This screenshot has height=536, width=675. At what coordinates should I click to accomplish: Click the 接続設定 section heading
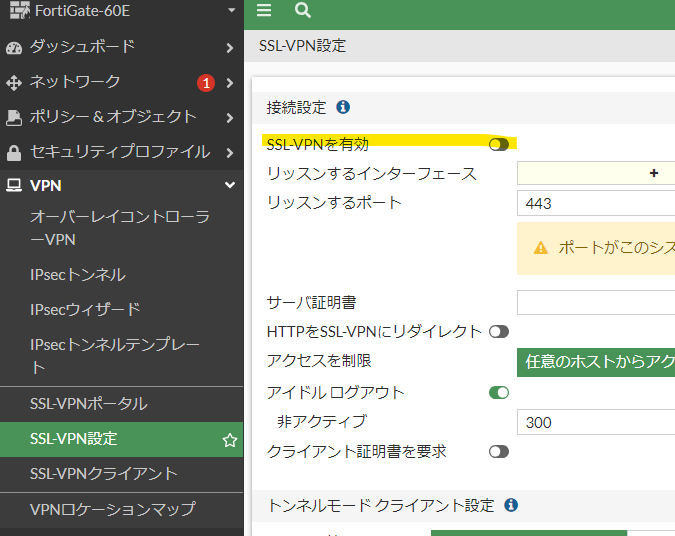(x=296, y=107)
